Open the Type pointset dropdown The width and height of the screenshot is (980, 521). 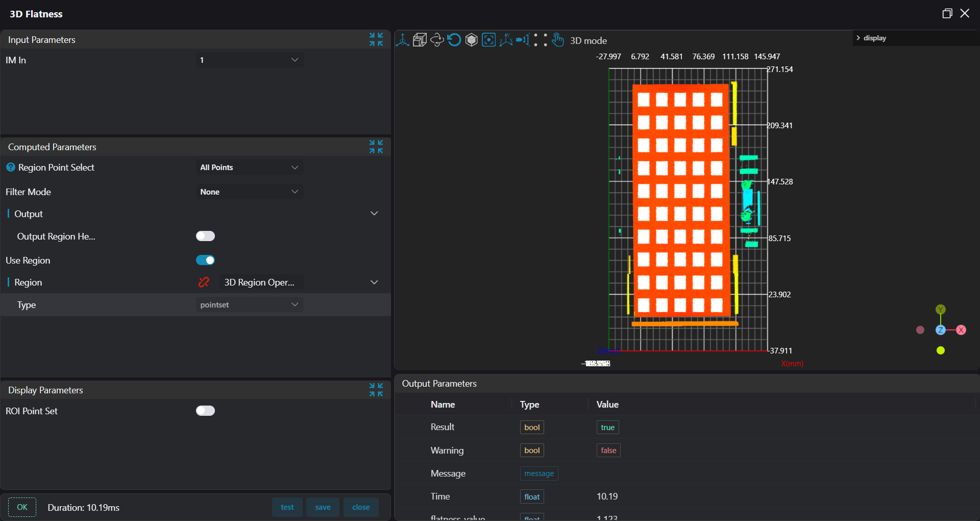tap(249, 305)
